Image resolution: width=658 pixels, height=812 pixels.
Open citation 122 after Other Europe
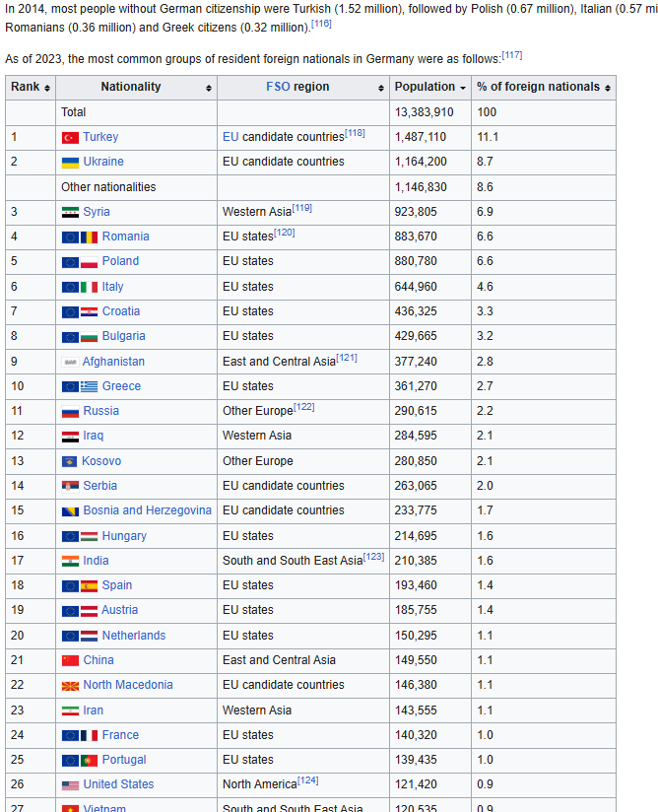tap(304, 407)
